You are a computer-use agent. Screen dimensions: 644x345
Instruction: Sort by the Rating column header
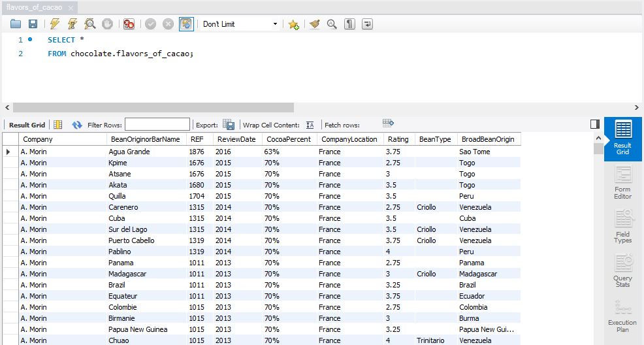tap(398, 139)
